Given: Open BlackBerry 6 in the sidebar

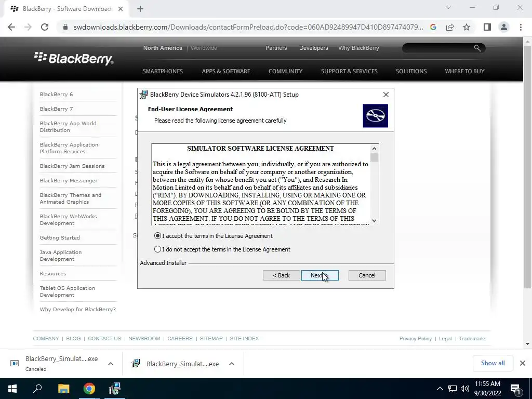Looking at the screenshot, I should tap(56, 95).
